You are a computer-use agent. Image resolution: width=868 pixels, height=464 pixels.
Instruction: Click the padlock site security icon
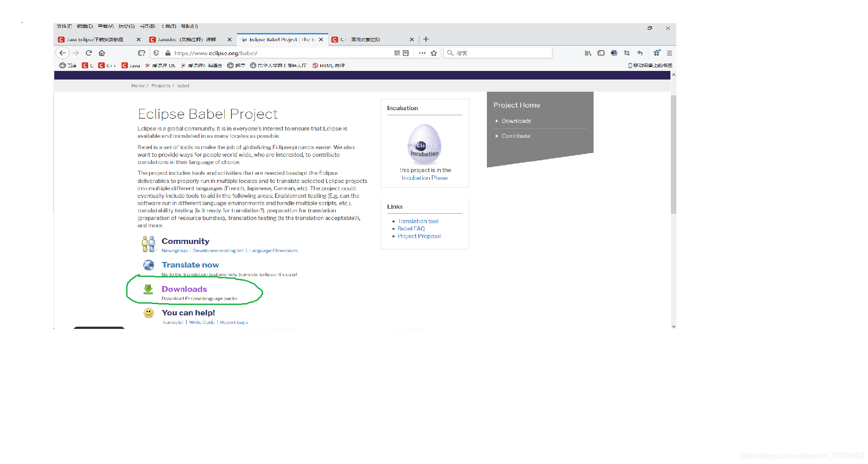[x=168, y=53]
